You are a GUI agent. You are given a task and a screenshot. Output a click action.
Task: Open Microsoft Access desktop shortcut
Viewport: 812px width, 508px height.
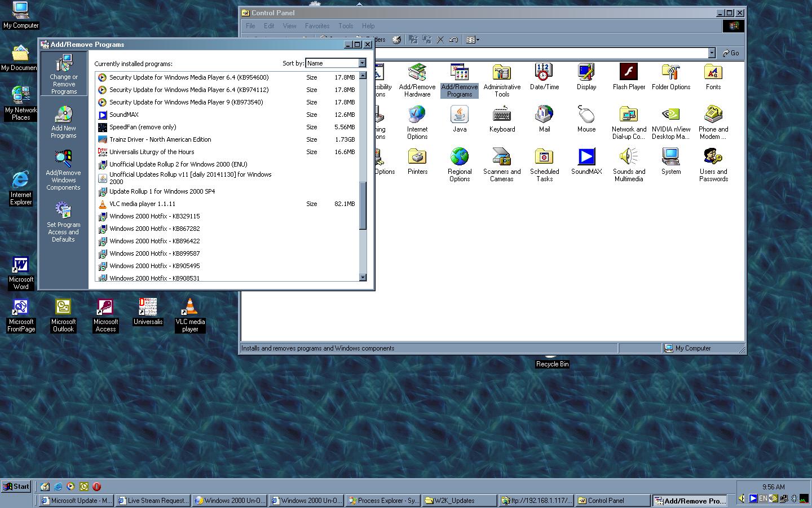[x=105, y=315]
